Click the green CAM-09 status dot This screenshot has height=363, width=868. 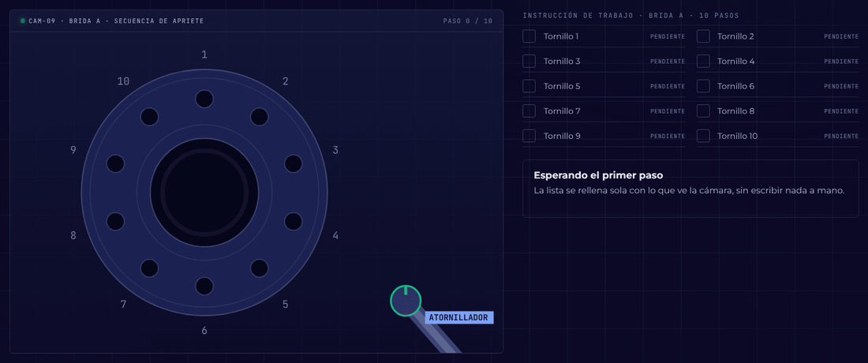tap(23, 21)
